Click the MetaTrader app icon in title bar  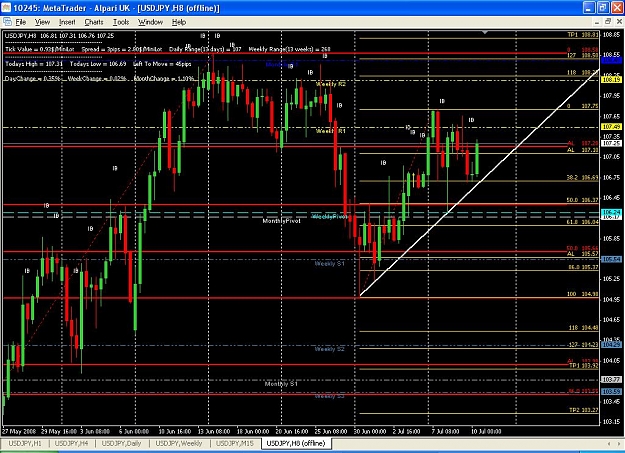coord(6,8)
